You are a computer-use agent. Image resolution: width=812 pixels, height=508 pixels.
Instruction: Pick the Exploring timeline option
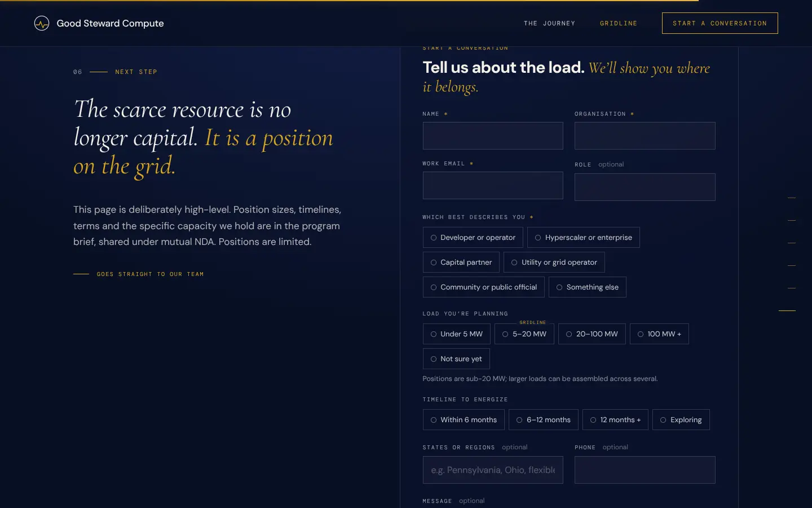pyautogui.click(x=681, y=420)
